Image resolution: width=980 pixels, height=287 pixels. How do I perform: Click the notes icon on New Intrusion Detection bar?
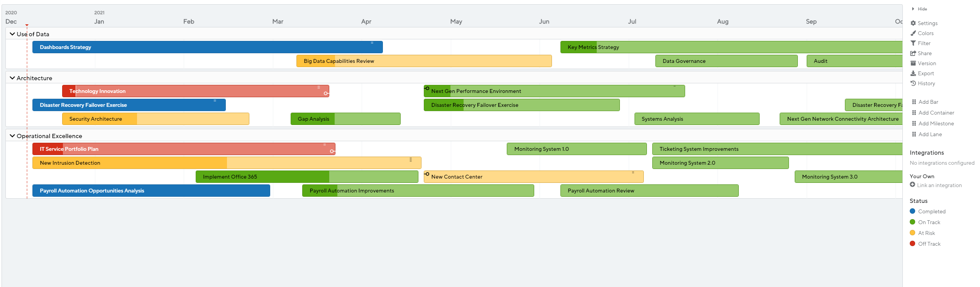(x=411, y=159)
